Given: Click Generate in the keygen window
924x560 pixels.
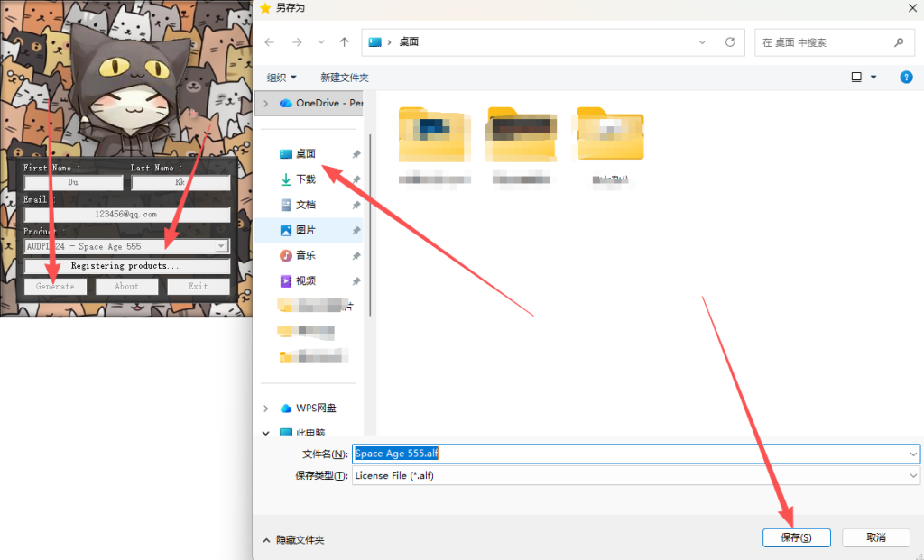Looking at the screenshot, I should (55, 286).
